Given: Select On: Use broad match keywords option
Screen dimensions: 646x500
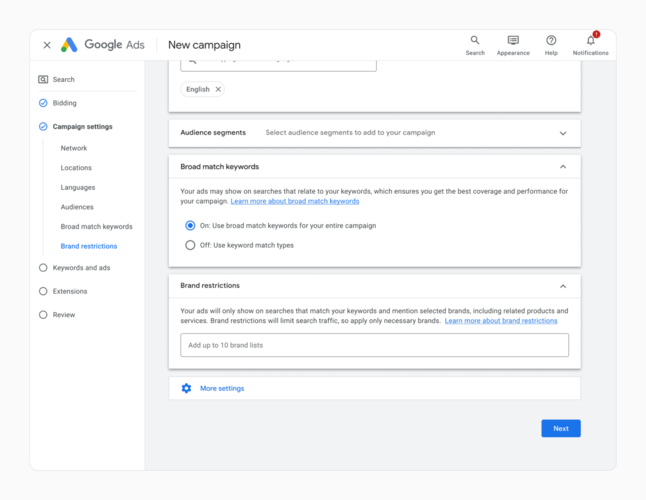Looking at the screenshot, I should pyautogui.click(x=190, y=226).
